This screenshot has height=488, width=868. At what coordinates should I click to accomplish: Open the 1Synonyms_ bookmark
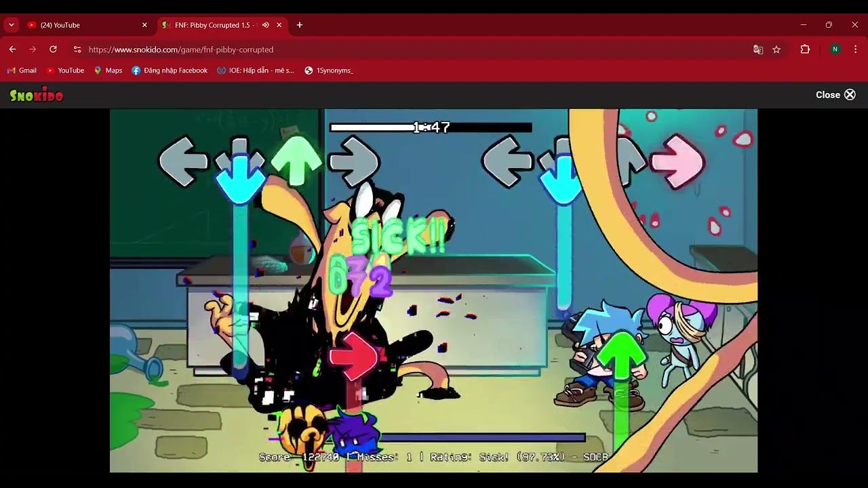pyautogui.click(x=329, y=70)
